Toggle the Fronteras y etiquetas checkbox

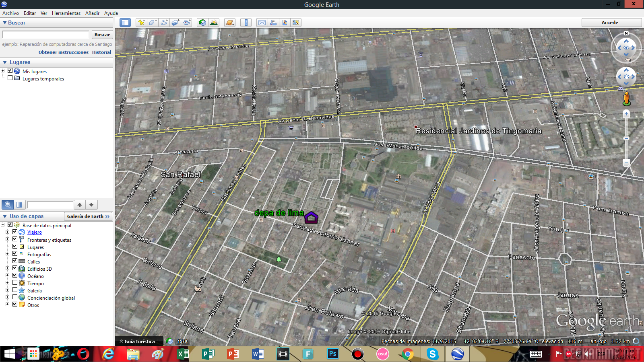click(x=15, y=239)
